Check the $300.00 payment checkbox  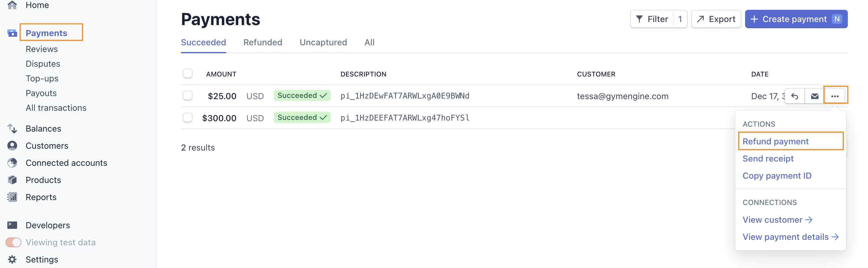point(188,118)
